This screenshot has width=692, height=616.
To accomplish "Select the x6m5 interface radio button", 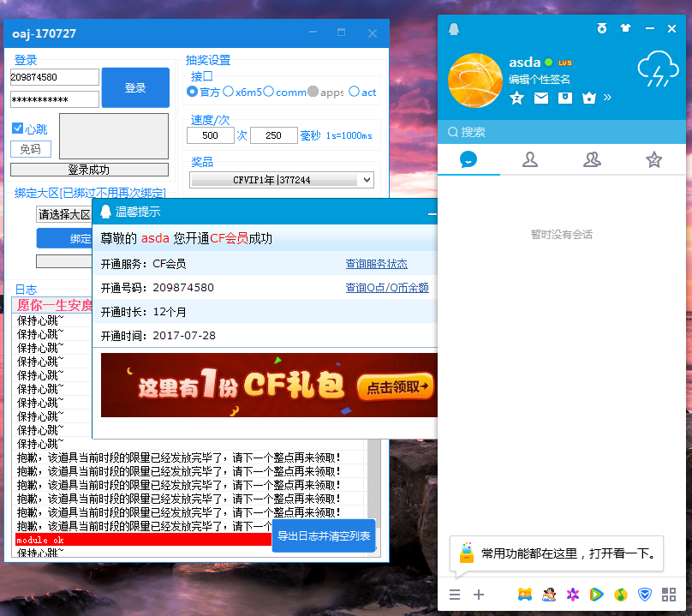I will pyautogui.click(x=228, y=92).
